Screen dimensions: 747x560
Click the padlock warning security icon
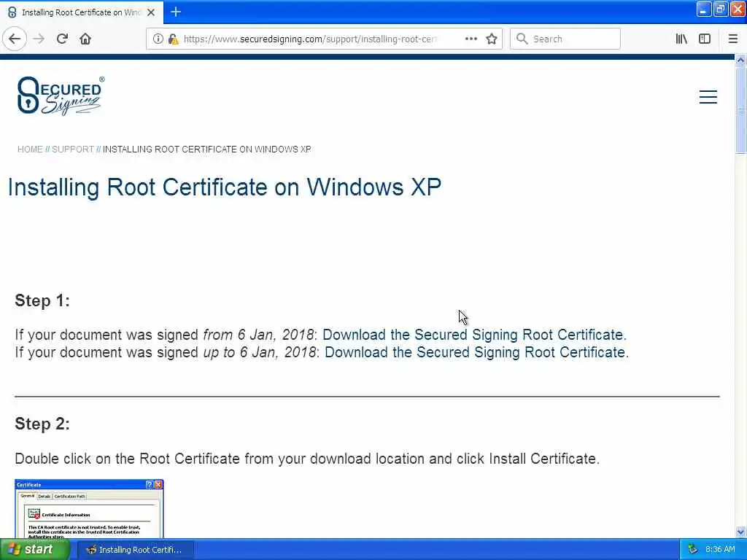[x=174, y=39]
